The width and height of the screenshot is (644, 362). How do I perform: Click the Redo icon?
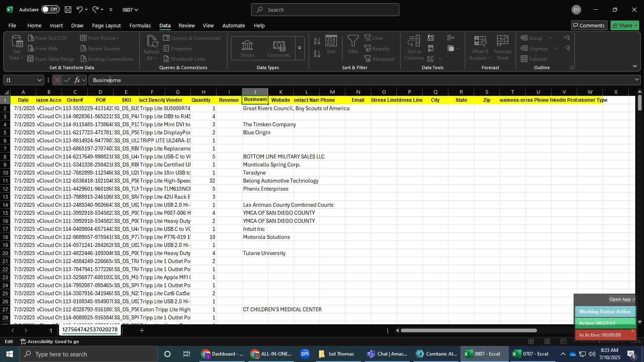click(x=95, y=9)
